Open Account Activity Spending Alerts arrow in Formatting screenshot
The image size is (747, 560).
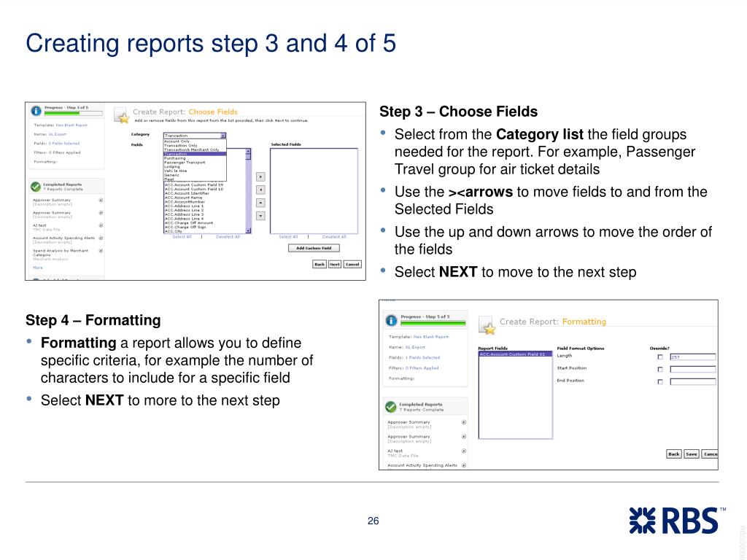tap(464, 465)
